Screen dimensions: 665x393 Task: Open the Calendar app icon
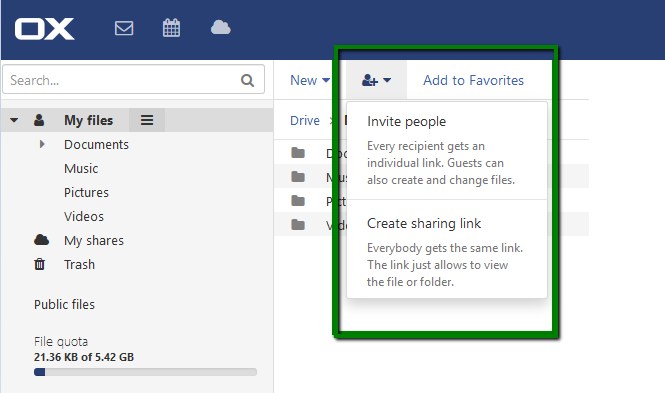(x=171, y=28)
